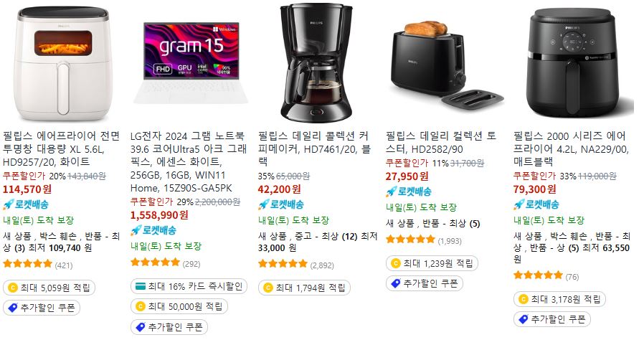Open the HD2582/90 toaster title link
This screenshot has width=644, height=345.
point(442,143)
